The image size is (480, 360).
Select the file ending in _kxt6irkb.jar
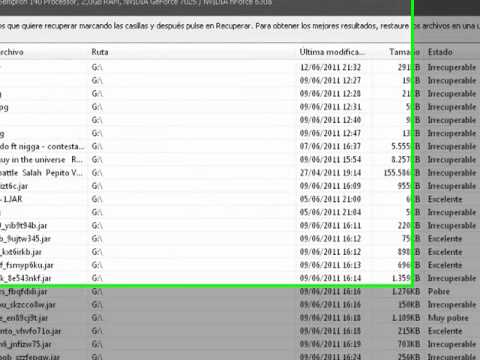(x=240, y=252)
